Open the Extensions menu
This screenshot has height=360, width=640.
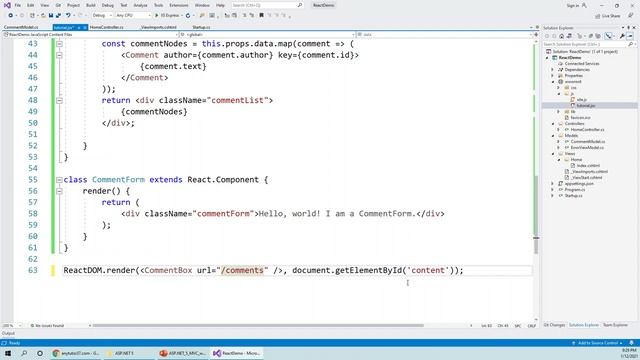point(179,5)
